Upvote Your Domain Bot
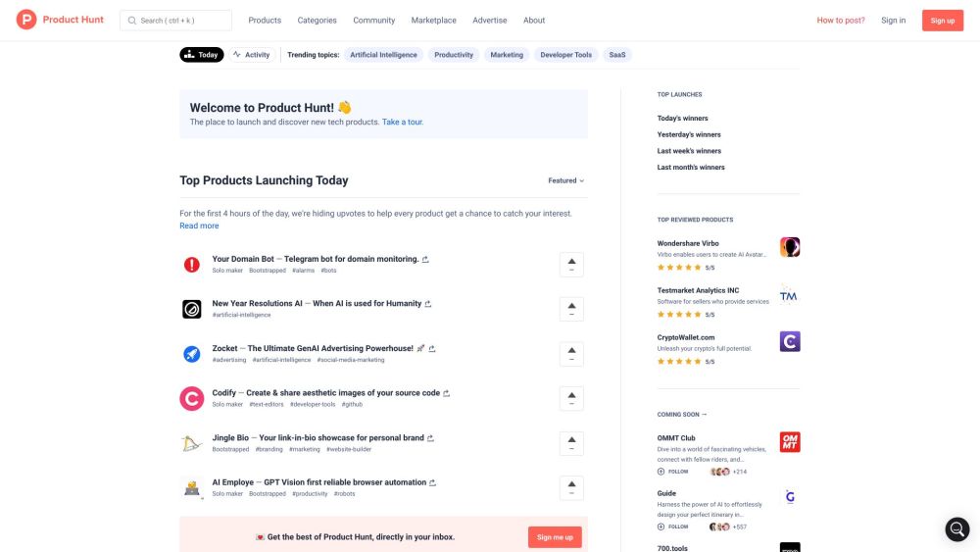 571,265
